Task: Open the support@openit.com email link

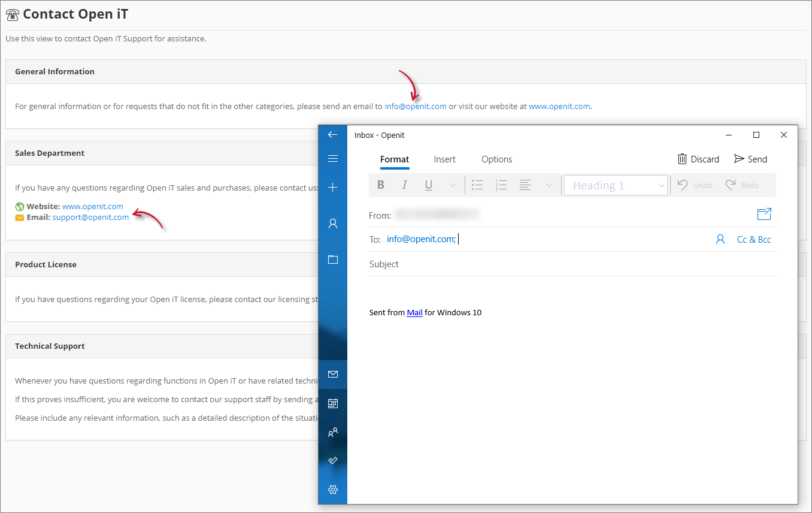Action: 90,217
